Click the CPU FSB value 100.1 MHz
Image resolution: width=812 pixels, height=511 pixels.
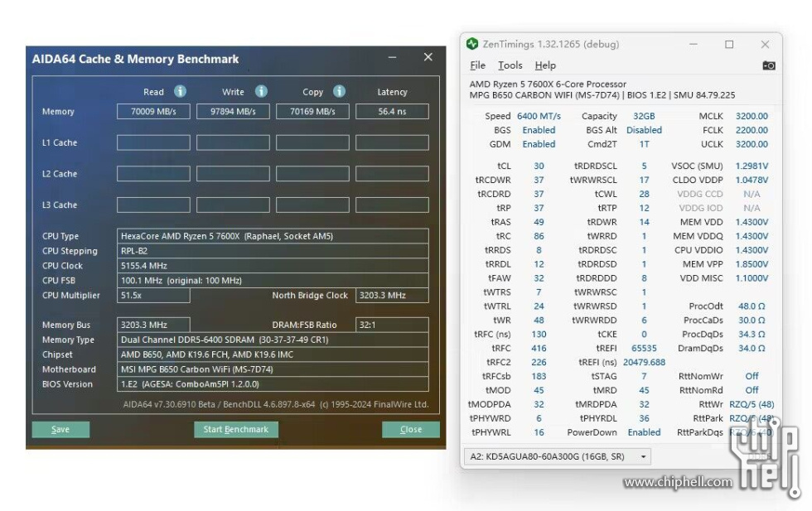[x=273, y=280]
